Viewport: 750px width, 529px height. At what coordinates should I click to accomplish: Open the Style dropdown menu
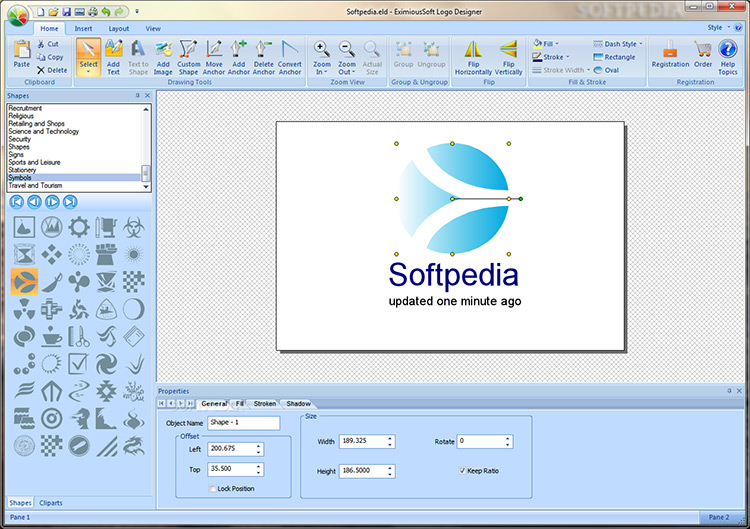tap(718, 28)
